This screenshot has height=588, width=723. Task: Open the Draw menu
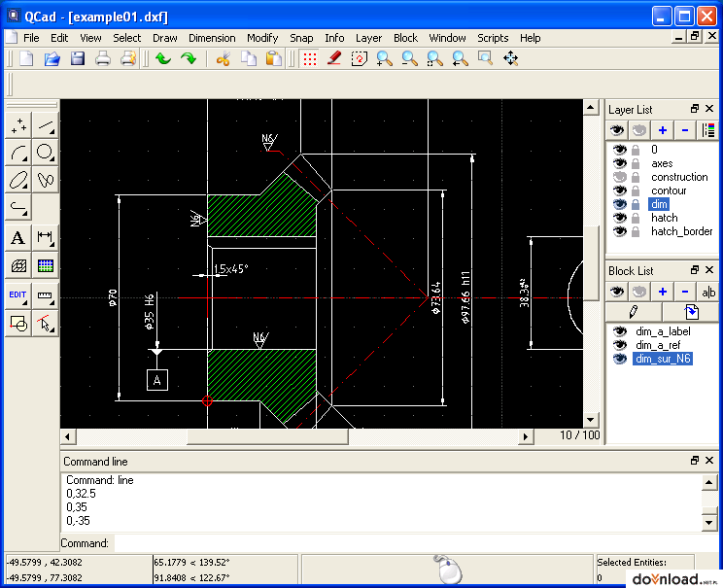point(164,38)
